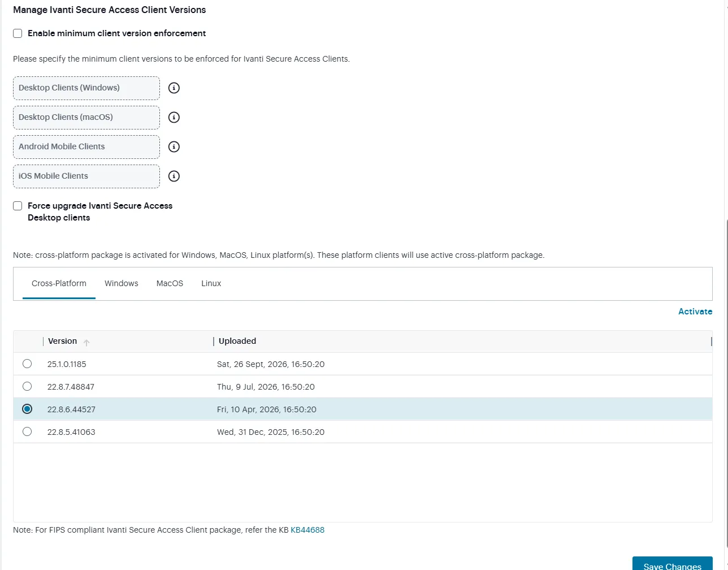The height and width of the screenshot is (570, 728).
Task: Click Desktop Clients (Windows) version field
Action: coord(86,88)
